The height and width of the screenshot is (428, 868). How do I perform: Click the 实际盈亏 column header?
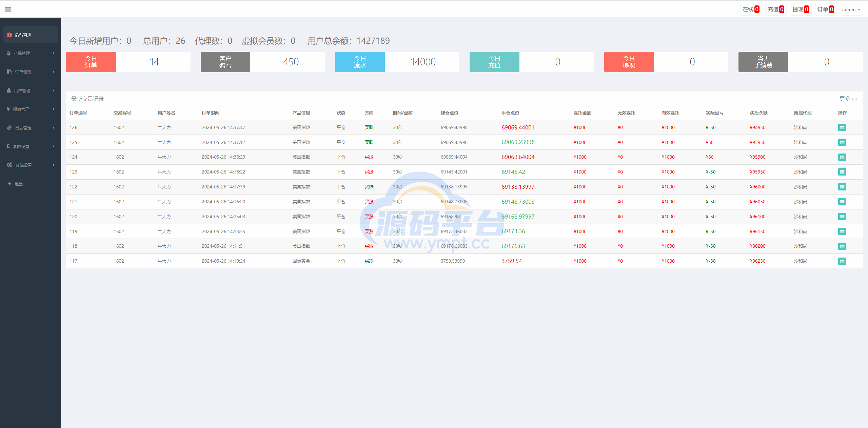tap(714, 113)
